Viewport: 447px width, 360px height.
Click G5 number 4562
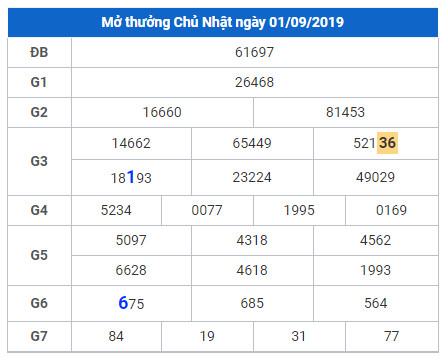[x=375, y=240]
